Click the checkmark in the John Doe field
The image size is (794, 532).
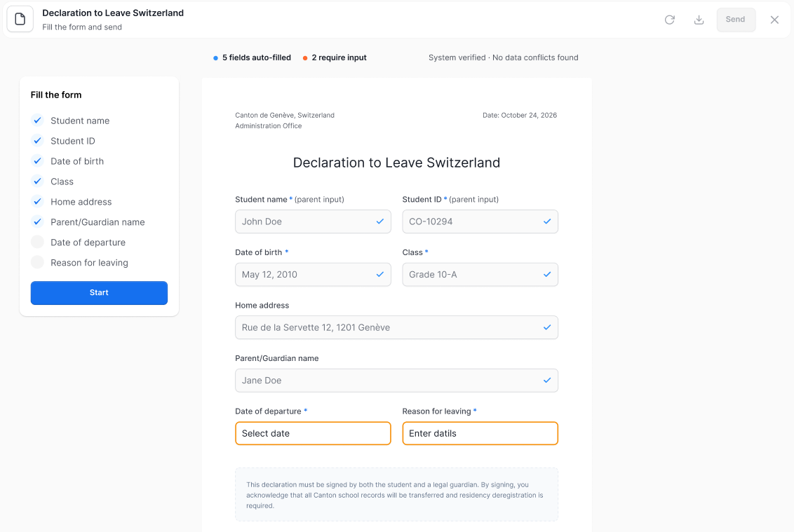point(379,221)
